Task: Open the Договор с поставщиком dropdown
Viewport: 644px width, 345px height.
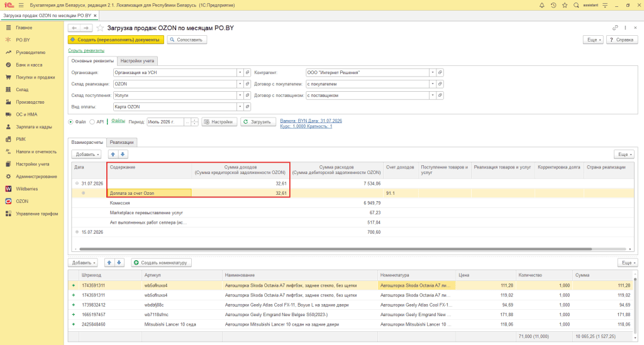Action: click(433, 95)
